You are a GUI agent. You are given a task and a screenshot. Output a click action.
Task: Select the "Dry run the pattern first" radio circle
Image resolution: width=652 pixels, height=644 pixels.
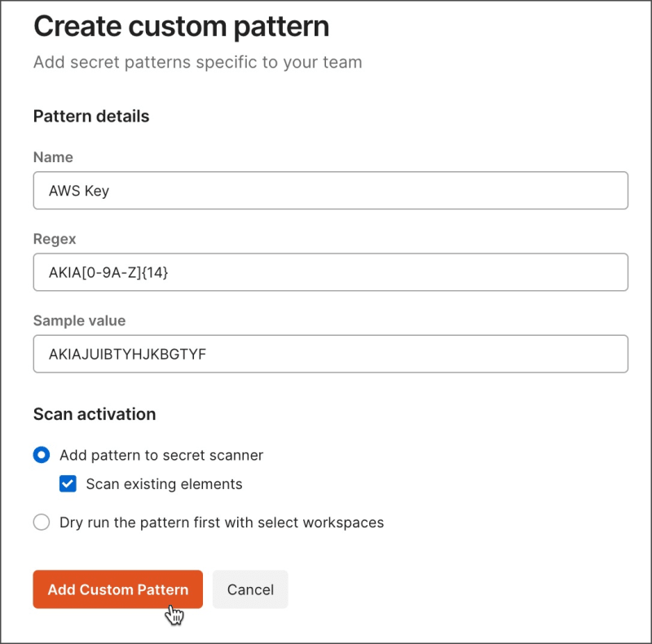(x=42, y=522)
